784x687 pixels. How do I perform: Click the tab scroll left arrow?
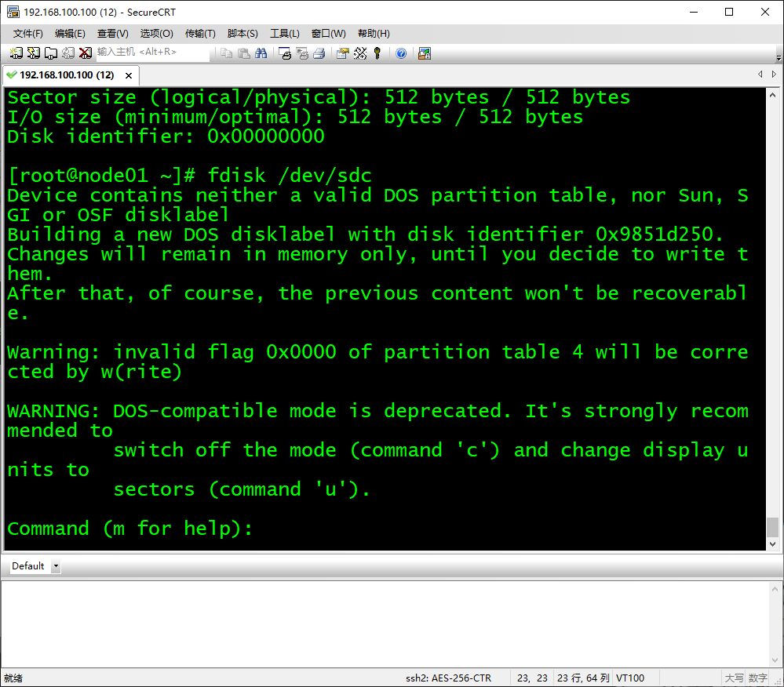pos(760,74)
